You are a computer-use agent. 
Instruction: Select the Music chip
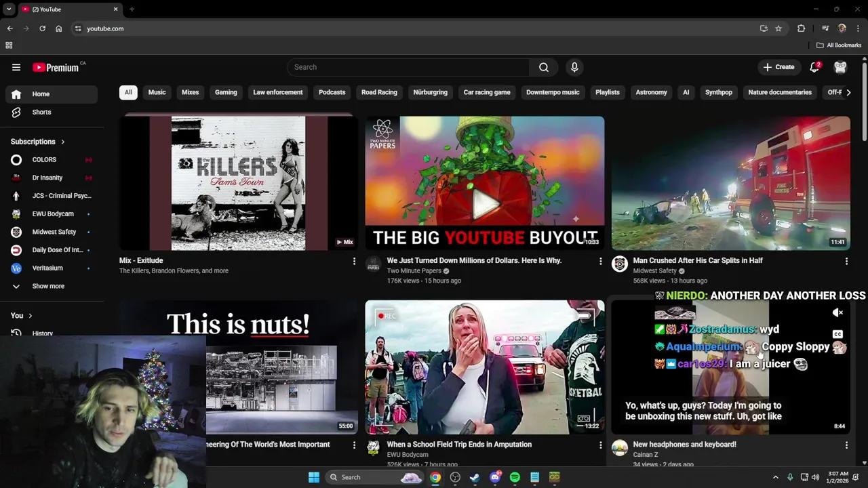pyautogui.click(x=157, y=92)
